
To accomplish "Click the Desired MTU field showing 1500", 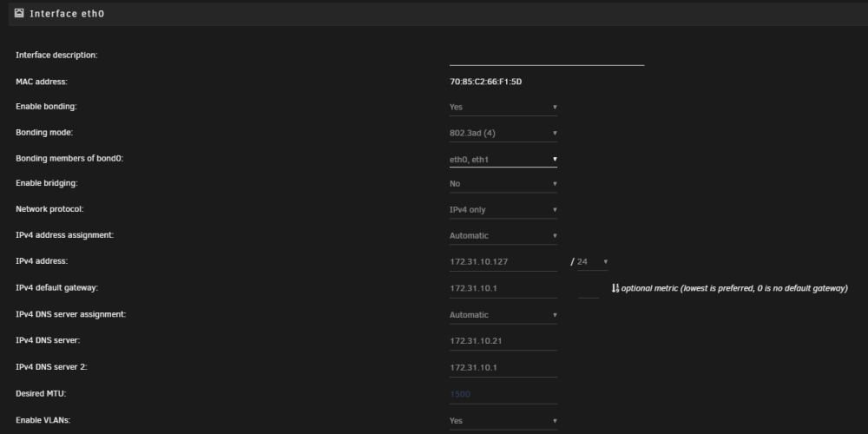I will coord(503,394).
